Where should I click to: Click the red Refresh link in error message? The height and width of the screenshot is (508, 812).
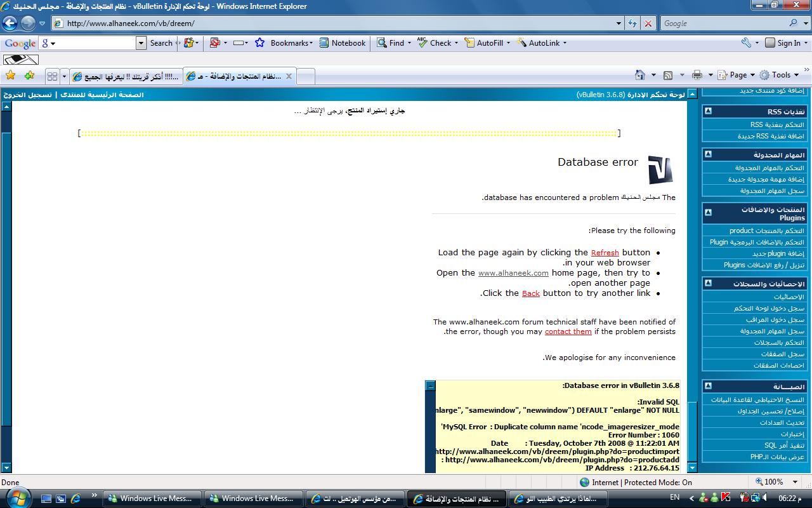click(605, 253)
